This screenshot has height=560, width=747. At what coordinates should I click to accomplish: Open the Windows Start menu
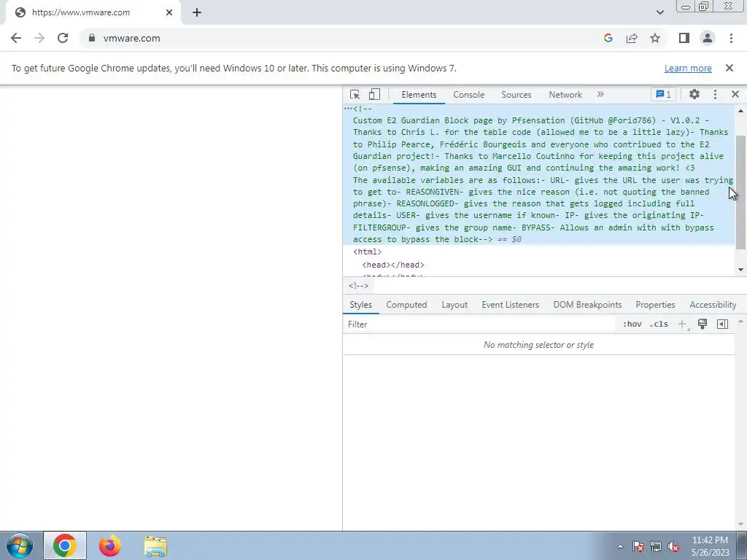19,545
